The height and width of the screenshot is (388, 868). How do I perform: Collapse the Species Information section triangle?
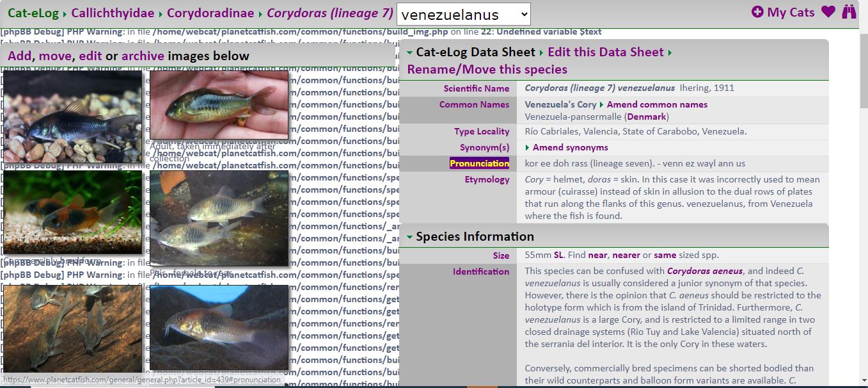coord(410,237)
